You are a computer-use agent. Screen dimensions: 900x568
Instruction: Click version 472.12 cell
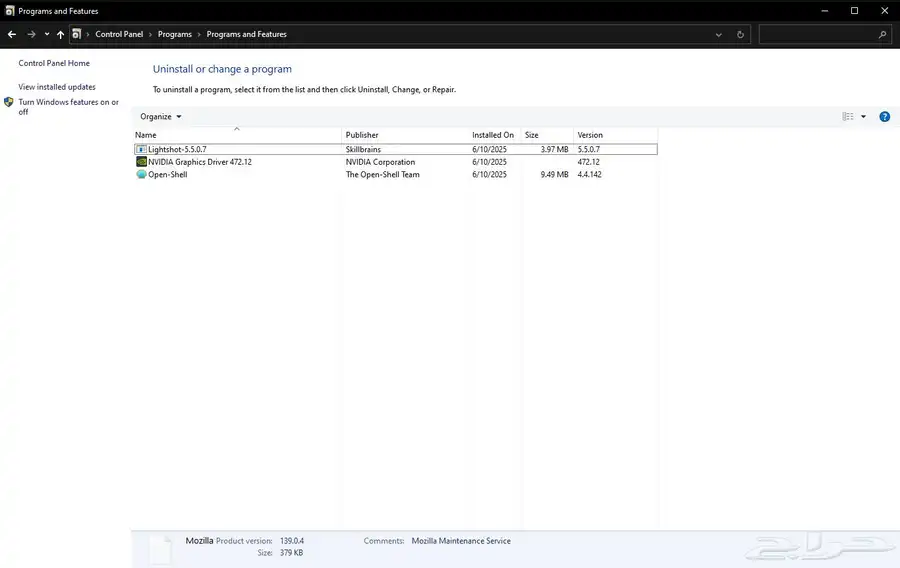tap(588, 162)
